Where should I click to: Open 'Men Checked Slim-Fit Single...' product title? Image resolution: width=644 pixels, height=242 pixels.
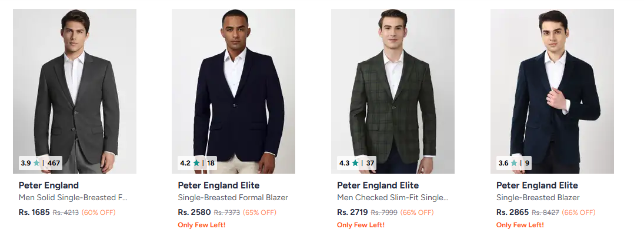(393, 198)
